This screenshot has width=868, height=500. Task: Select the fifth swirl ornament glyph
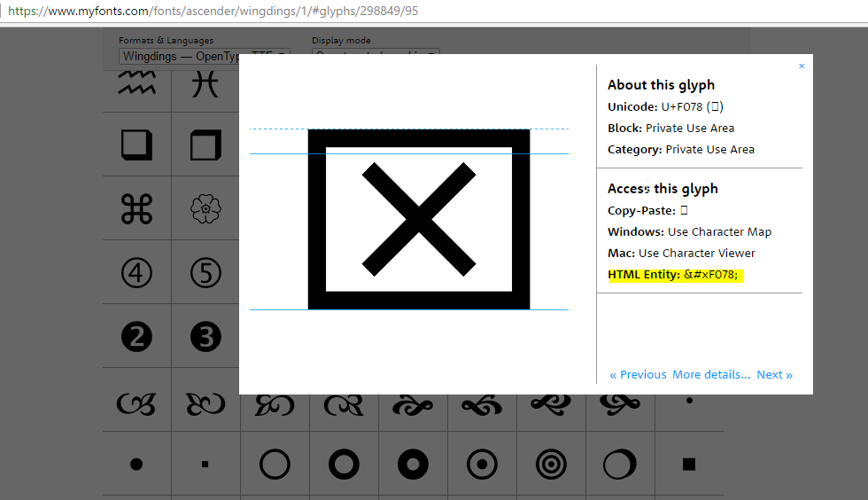pyautogui.click(x=413, y=406)
